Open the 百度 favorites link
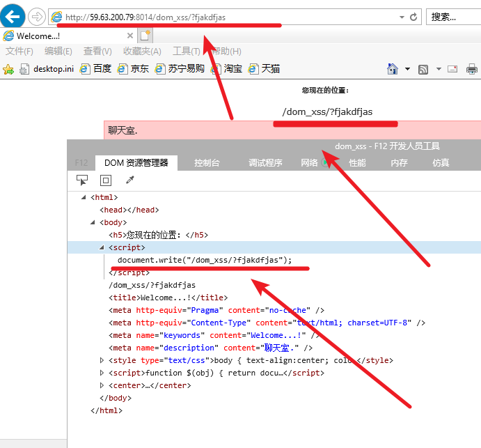The height and width of the screenshot is (448, 481). point(95,69)
